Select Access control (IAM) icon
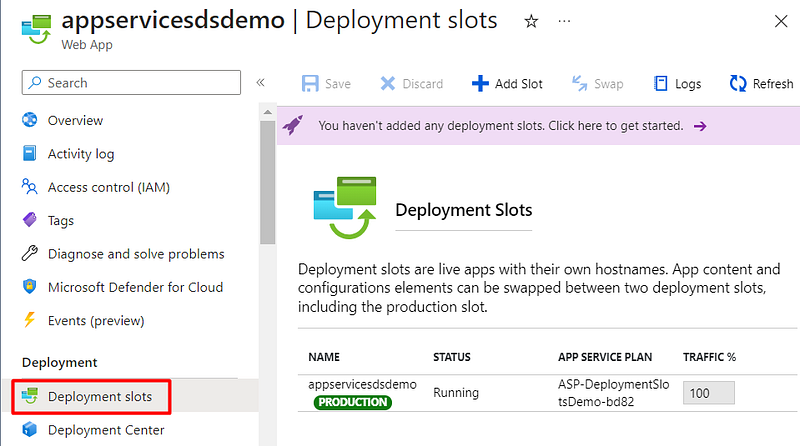 click(29, 187)
